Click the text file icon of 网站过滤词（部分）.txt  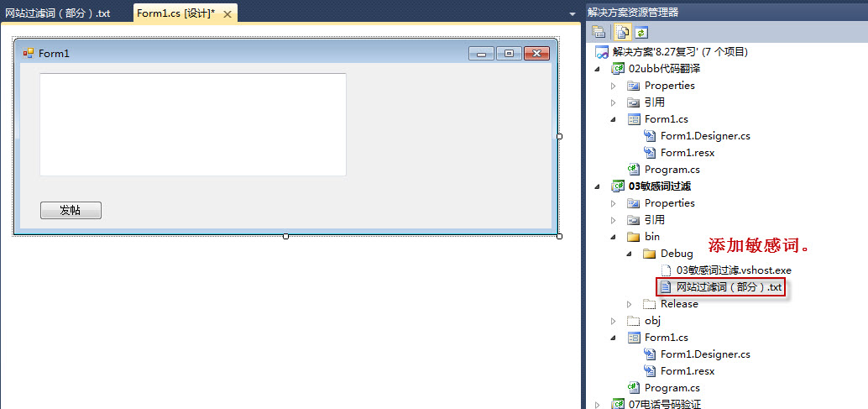666,287
